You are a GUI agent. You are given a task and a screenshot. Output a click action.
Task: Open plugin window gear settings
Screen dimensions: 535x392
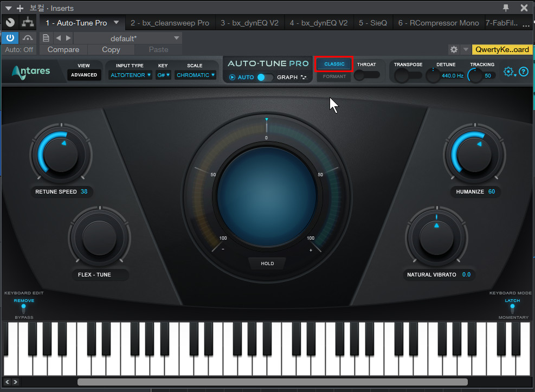tap(454, 49)
